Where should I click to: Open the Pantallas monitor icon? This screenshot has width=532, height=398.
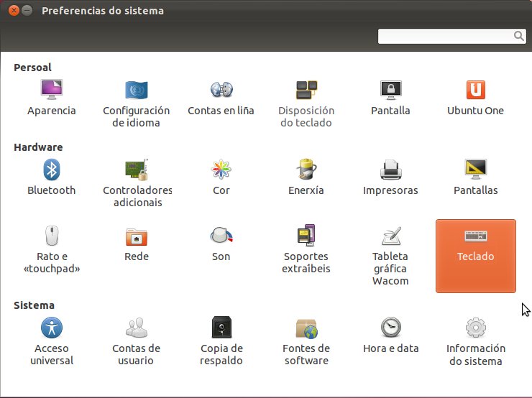pos(476,169)
